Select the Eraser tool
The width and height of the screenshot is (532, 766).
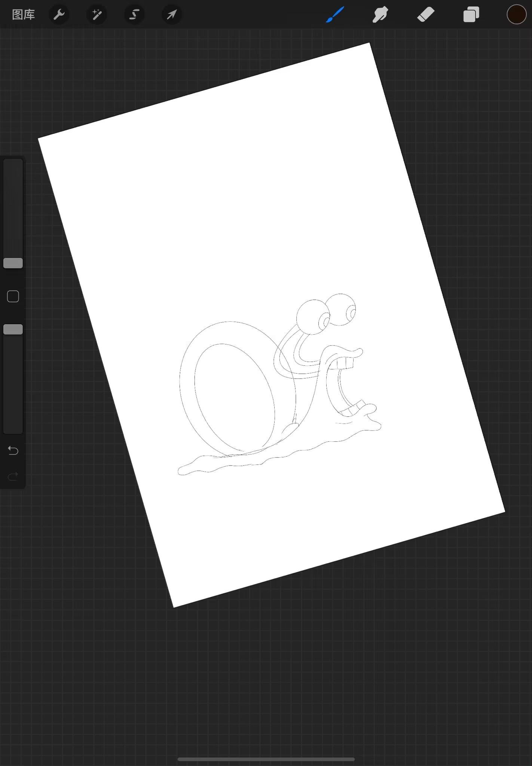pyautogui.click(x=426, y=15)
